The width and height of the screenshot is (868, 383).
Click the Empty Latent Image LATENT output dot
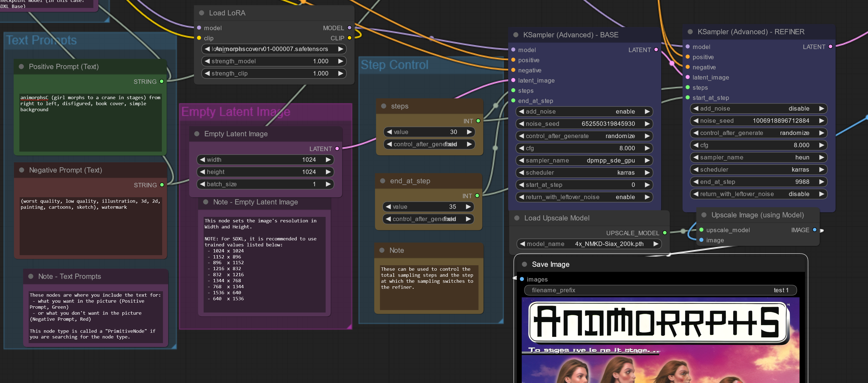(337, 148)
